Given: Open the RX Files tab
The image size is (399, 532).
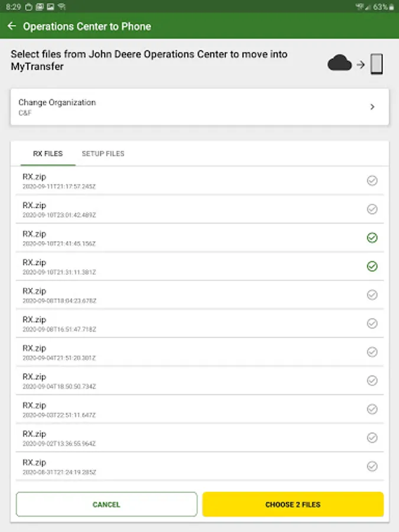Looking at the screenshot, I should 48,154.
